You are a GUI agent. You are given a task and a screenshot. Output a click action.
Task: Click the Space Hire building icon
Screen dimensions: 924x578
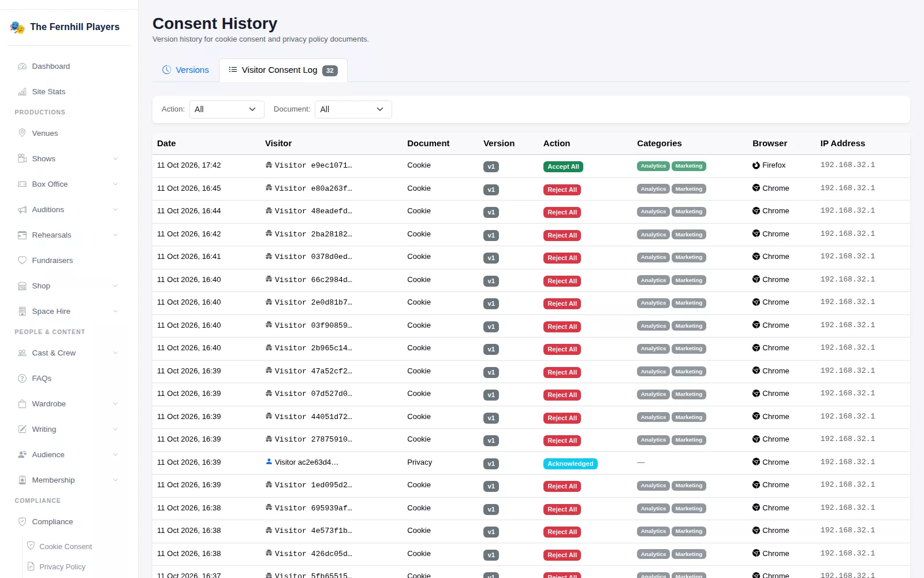click(x=22, y=311)
